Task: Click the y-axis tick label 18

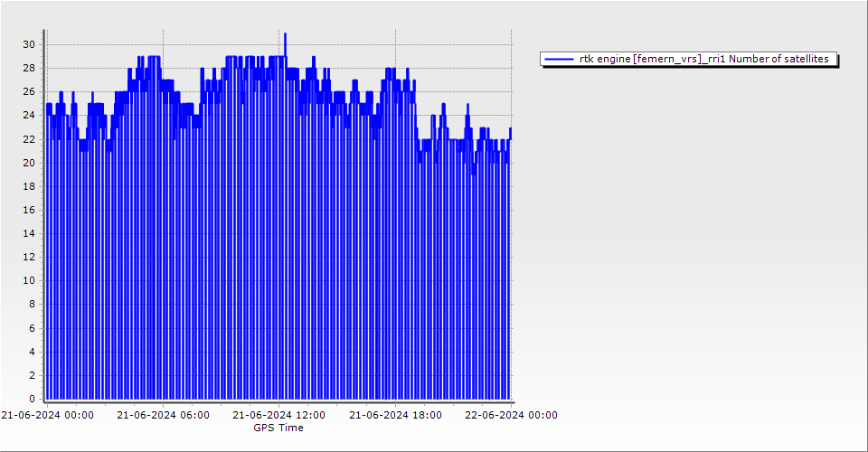Action: pos(29,186)
